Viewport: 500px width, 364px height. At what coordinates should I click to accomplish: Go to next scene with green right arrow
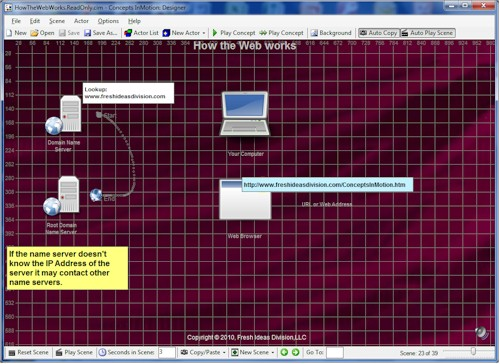(295, 352)
